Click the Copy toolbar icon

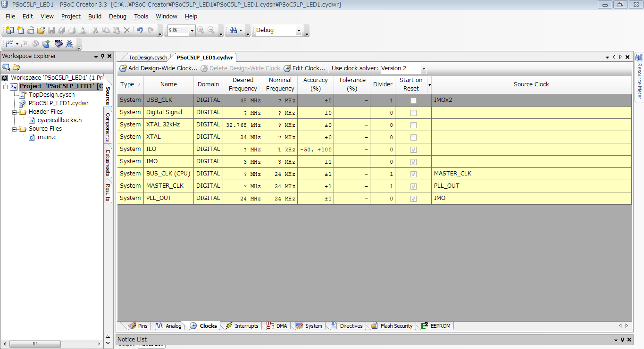pyautogui.click(x=106, y=30)
